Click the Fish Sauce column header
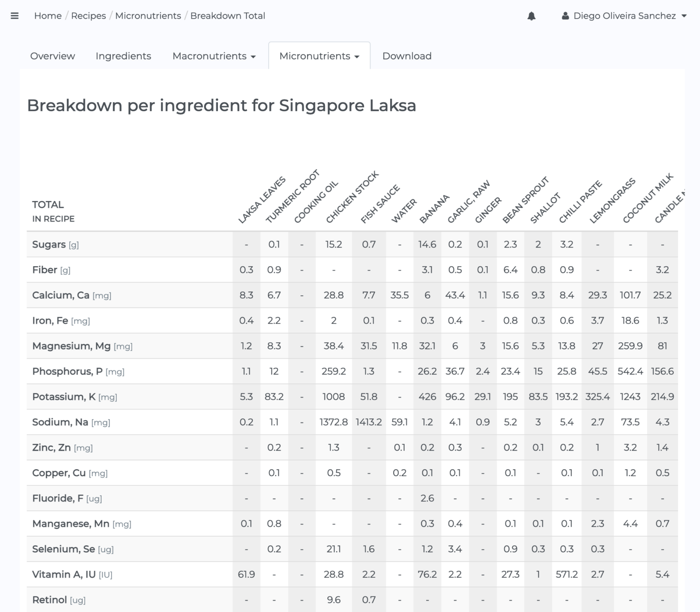This screenshot has height=612, width=700. click(380, 204)
